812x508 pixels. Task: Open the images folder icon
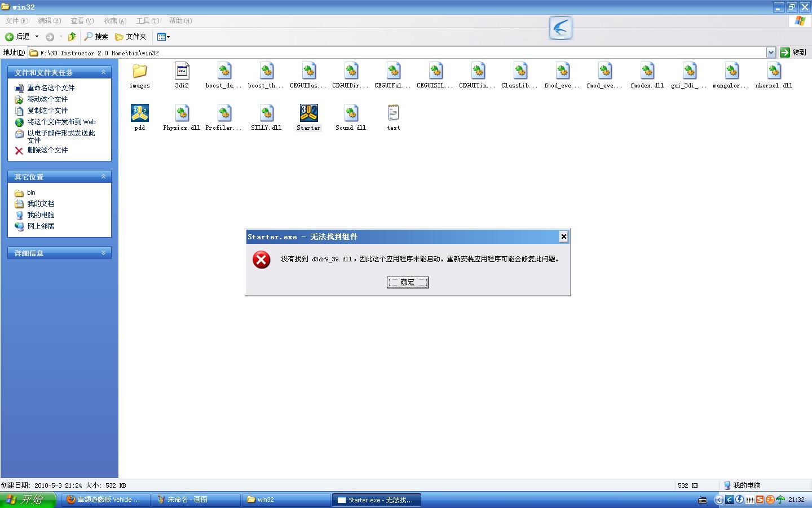140,71
